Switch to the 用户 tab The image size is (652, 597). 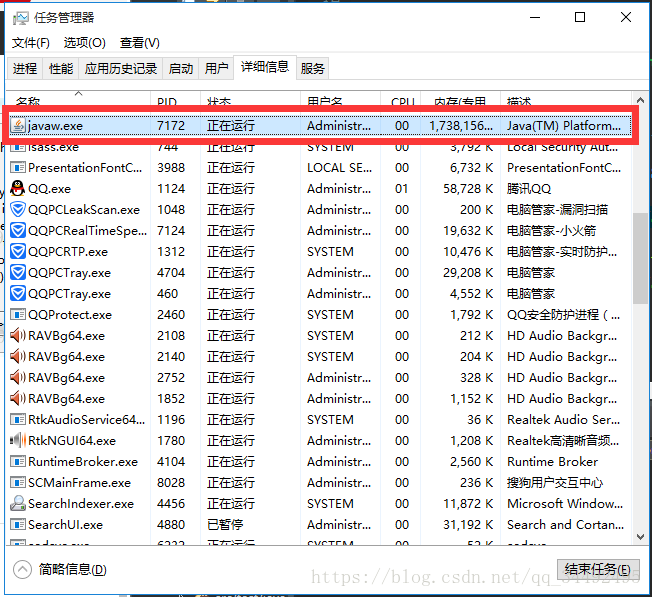point(216,68)
